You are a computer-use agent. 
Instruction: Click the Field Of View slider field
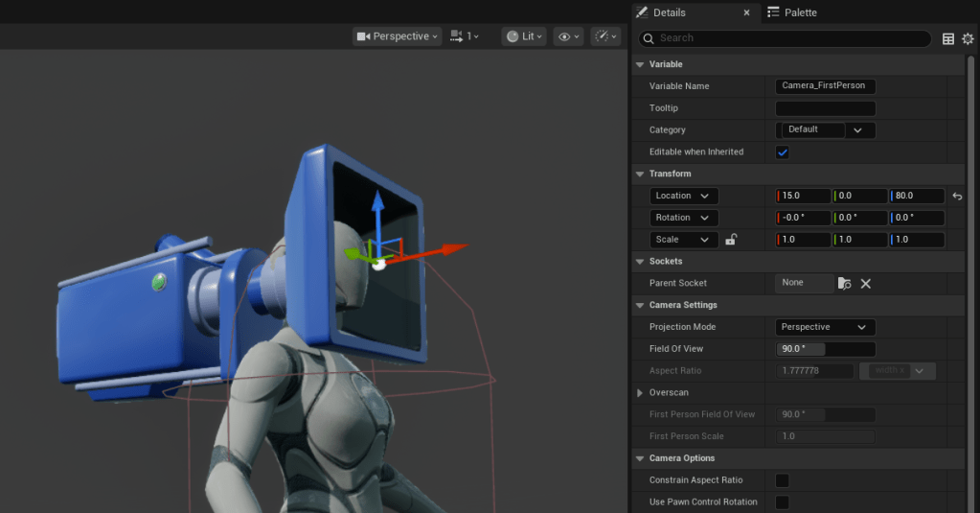825,349
